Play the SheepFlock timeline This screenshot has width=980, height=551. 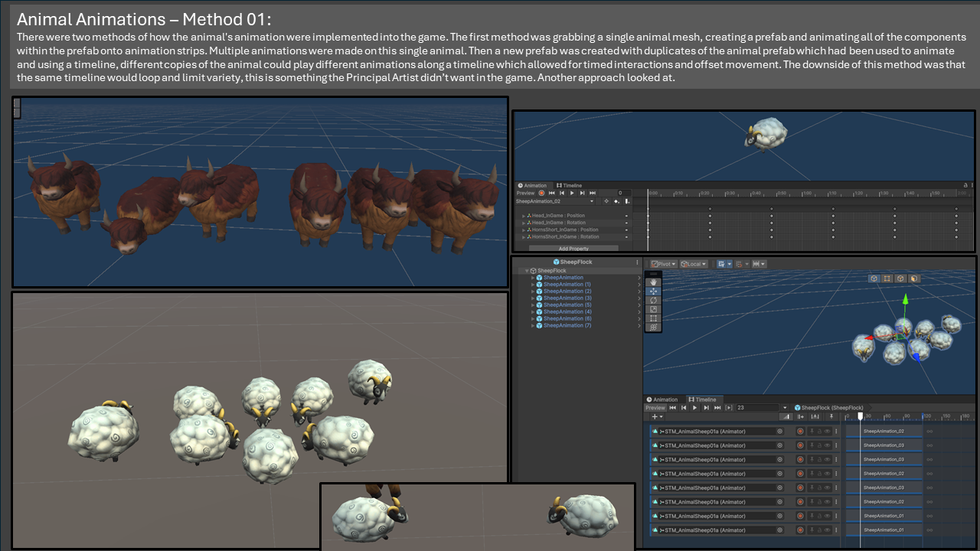coord(694,408)
